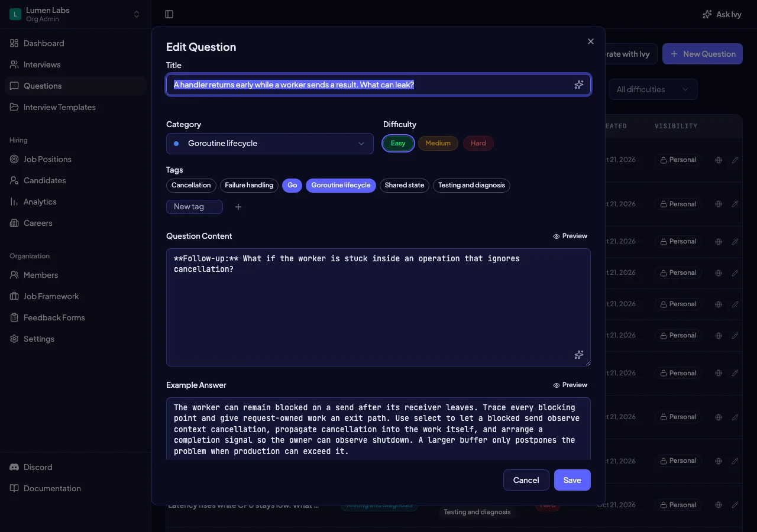Select Easy difficulty
This screenshot has width=757, height=532.
(x=398, y=143)
